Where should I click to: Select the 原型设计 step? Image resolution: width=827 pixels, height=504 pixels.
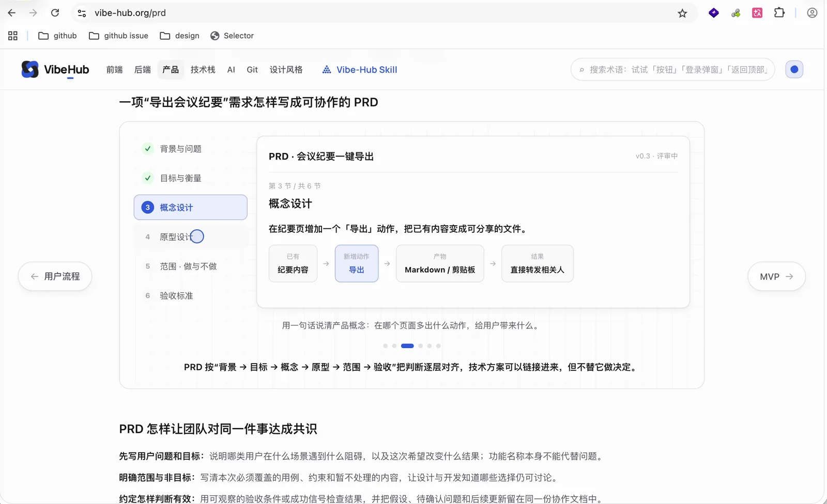click(190, 237)
